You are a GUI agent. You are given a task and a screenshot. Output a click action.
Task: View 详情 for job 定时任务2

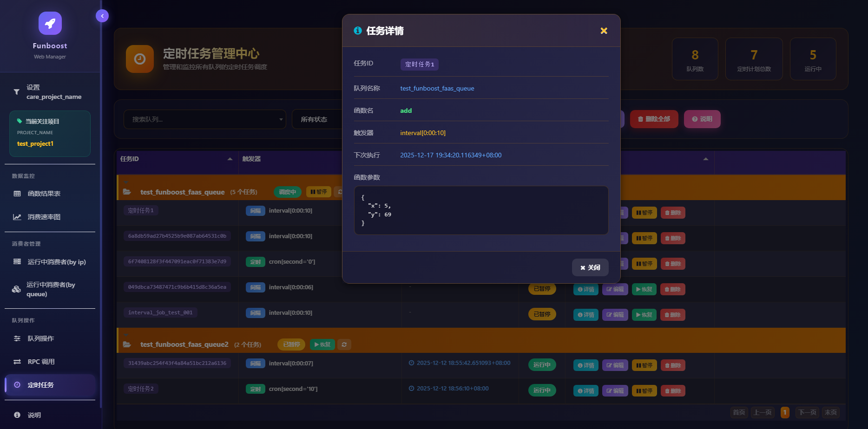click(x=585, y=391)
